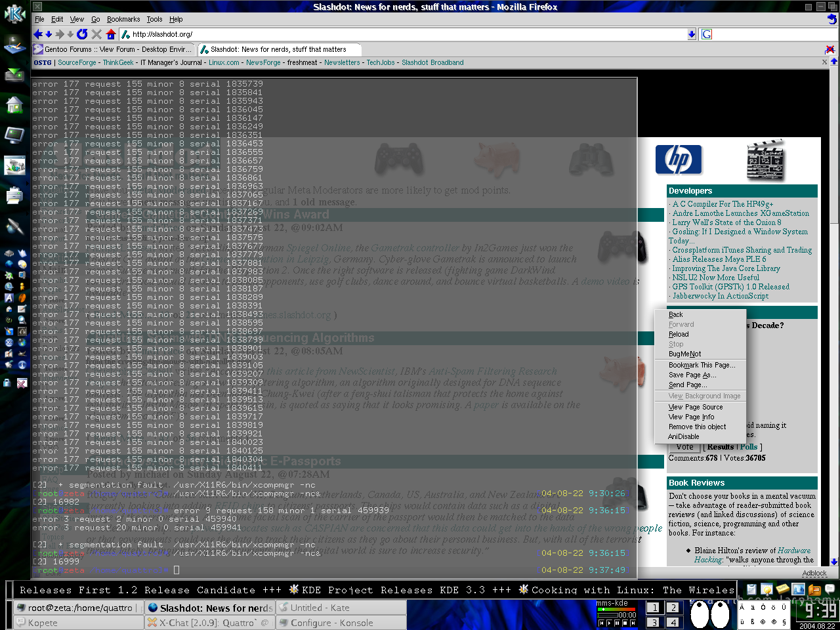Image resolution: width=840 pixels, height=630 pixels.
Task: Click into the Google search field
Action: click(768, 34)
